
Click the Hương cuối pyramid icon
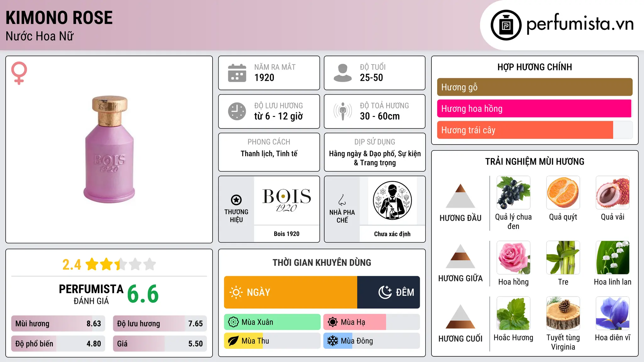pos(460,316)
